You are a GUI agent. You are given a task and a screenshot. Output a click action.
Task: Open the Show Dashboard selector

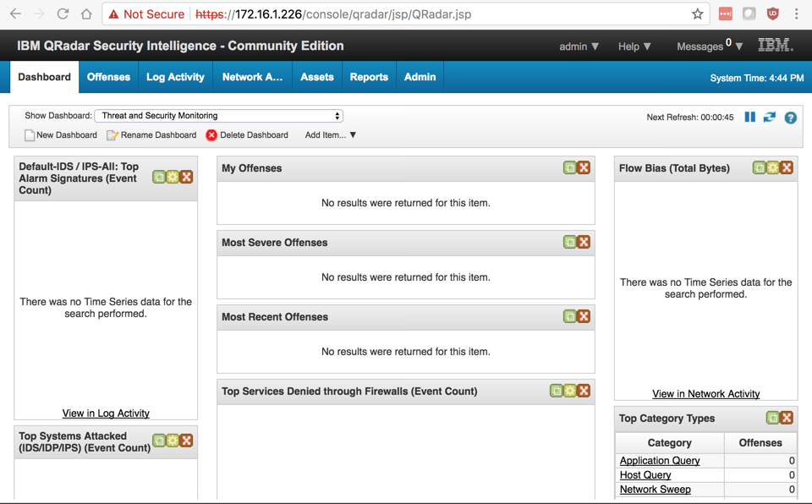click(x=218, y=116)
